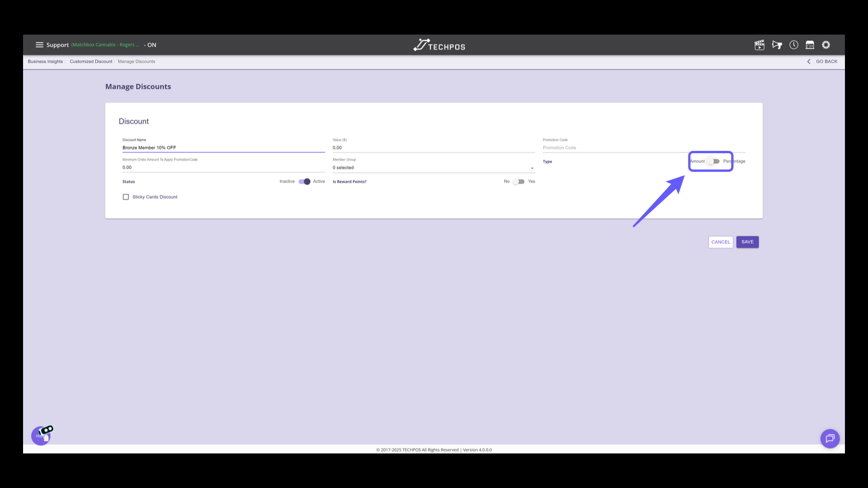This screenshot has width=868, height=488.
Task: Open the hamburger menu next to Support
Action: coord(39,45)
